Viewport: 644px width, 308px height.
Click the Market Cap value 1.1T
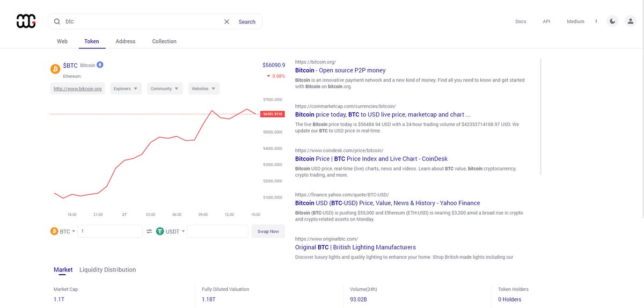(58, 299)
